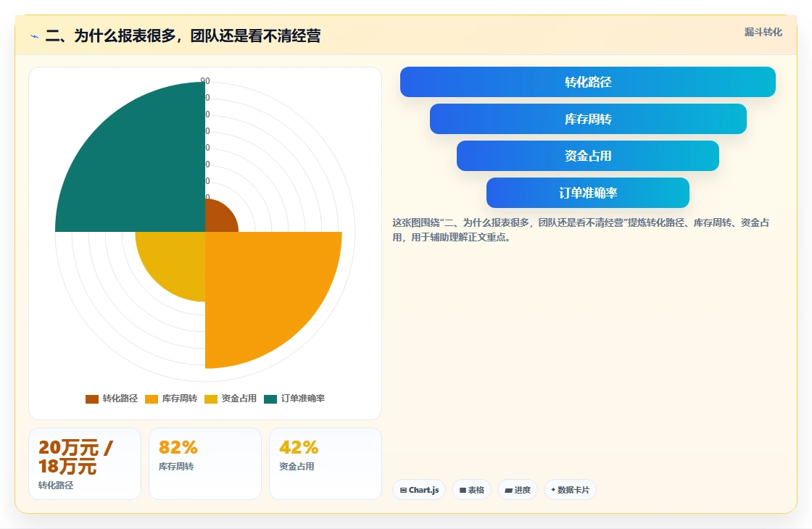
Task: Click the lightning icon before the section title
Action: [35, 36]
